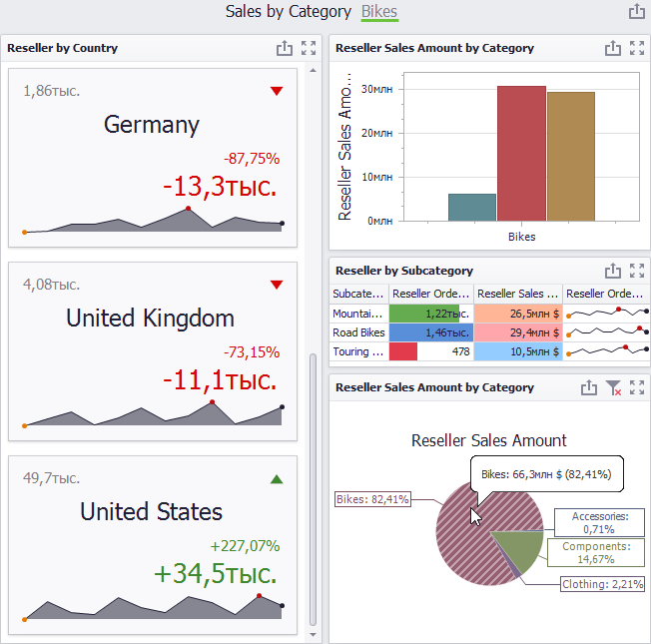This screenshot has height=644, width=651.
Task: Clear the master filter on pie chart
Action: (613, 387)
